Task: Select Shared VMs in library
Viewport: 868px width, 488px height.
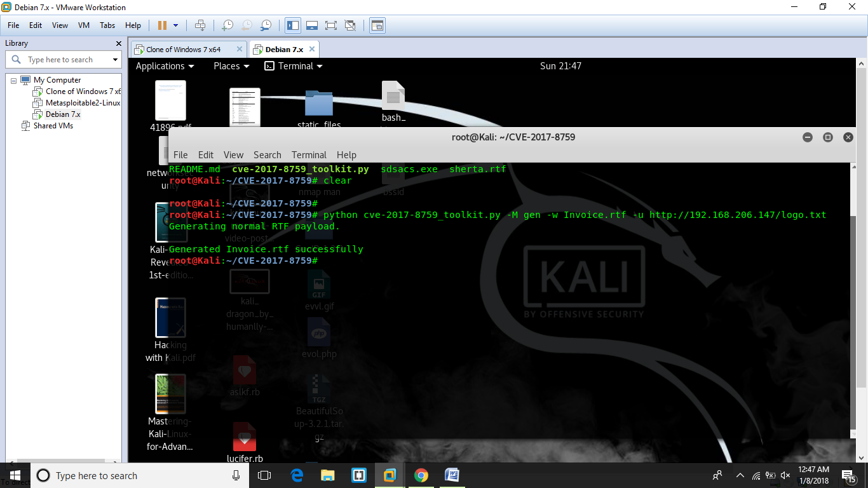Action: click(x=48, y=126)
